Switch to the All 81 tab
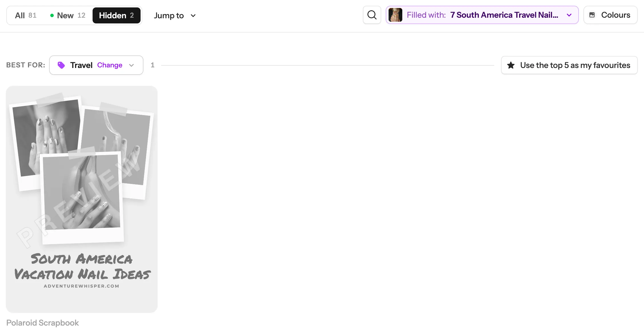Viewport: 644px width, 329px height. tap(26, 15)
